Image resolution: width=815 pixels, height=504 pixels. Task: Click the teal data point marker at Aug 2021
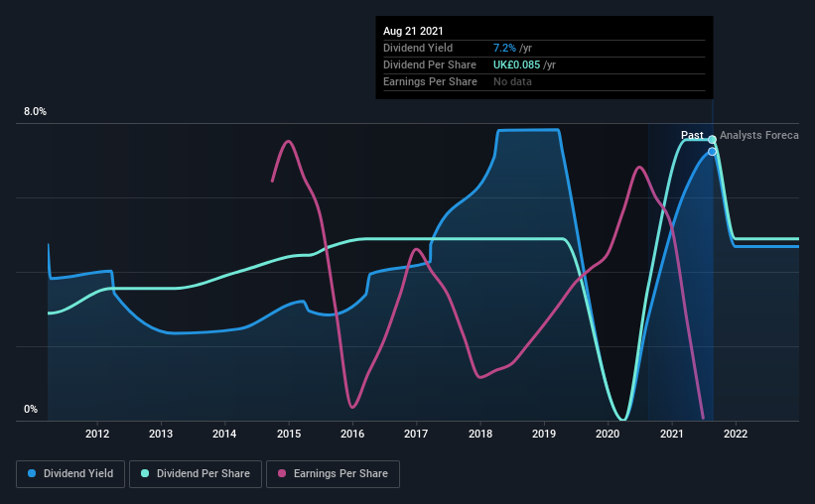tap(712, 139)
